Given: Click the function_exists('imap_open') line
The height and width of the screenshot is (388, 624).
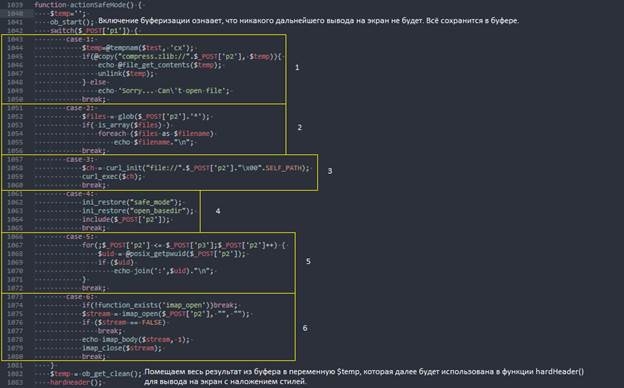Looking at the screenshot, I should [160, 305].
